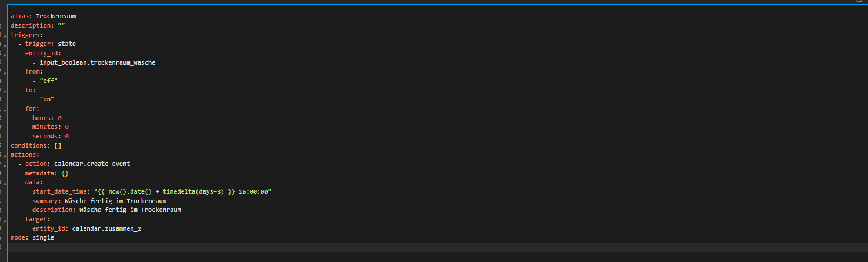
Task: Collapse the triggers block fold arrow
Action: point(5,35)
